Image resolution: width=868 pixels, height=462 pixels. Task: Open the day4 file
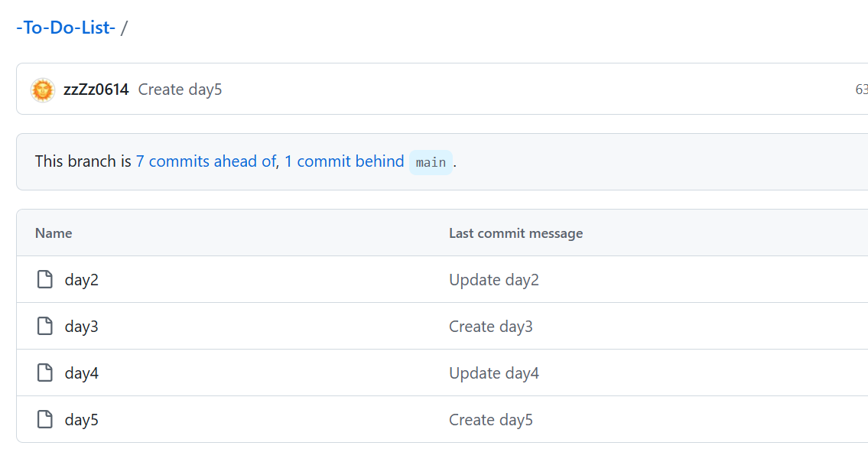pyautogui.click(x=82, y=373)
